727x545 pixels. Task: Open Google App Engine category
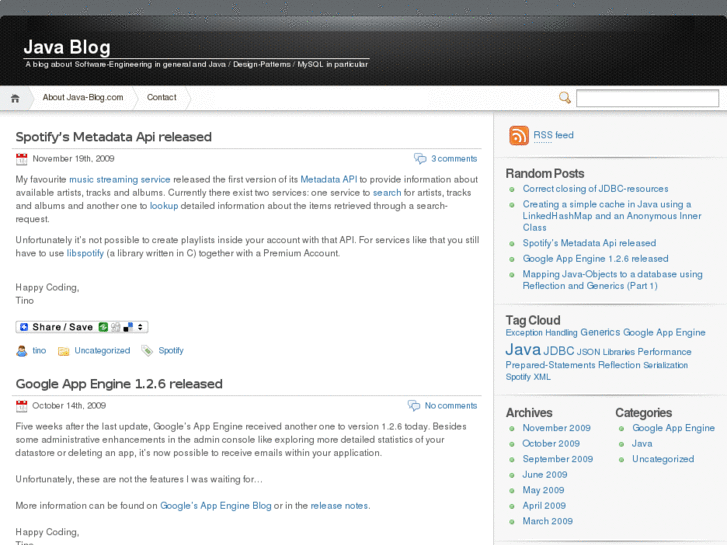pyautogui.click(x=673, y=428)
